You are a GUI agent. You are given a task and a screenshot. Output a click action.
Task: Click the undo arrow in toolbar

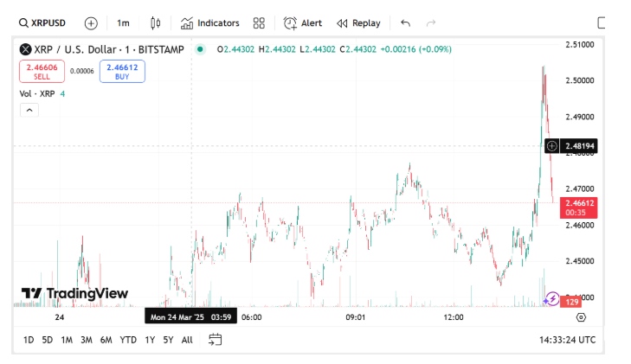pos(406,23)
